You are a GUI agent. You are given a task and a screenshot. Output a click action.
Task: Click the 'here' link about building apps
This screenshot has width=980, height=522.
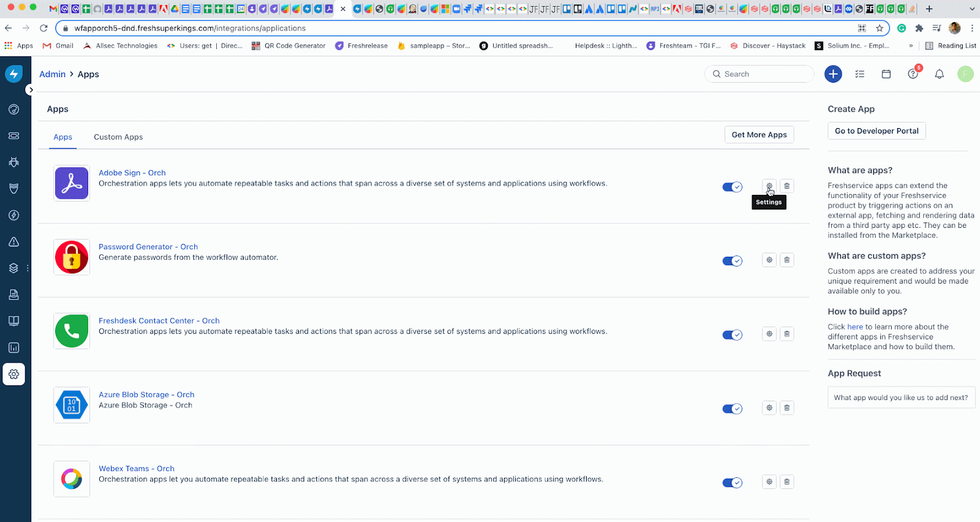(855, 327)
